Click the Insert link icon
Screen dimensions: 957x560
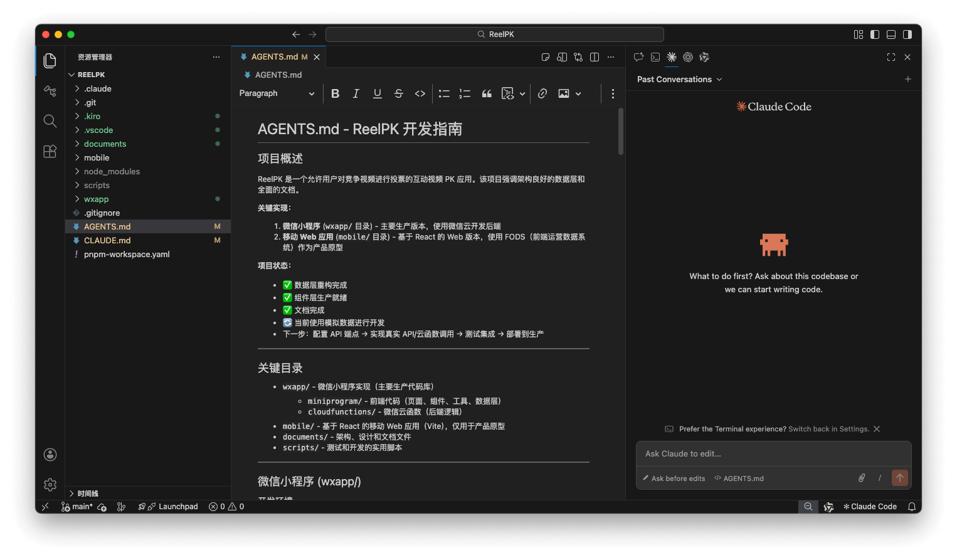coord(542,93)
